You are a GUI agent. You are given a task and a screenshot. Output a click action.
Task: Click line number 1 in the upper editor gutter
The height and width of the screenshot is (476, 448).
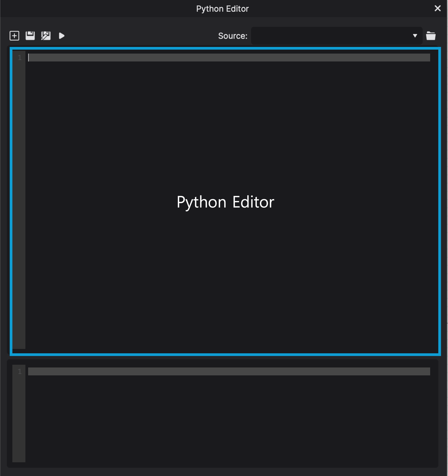20,58
